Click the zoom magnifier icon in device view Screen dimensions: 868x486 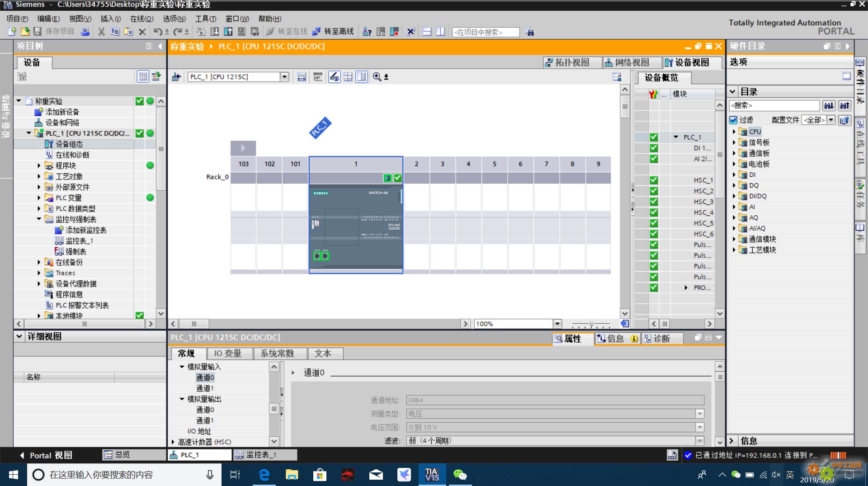(x=377, y=77)
